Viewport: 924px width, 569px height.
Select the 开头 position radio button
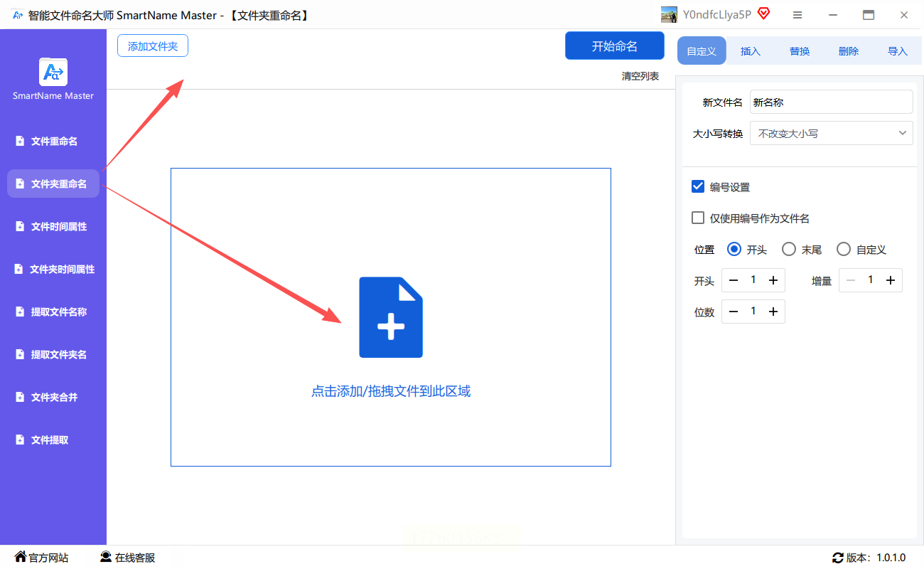click(x=735, y=249)
